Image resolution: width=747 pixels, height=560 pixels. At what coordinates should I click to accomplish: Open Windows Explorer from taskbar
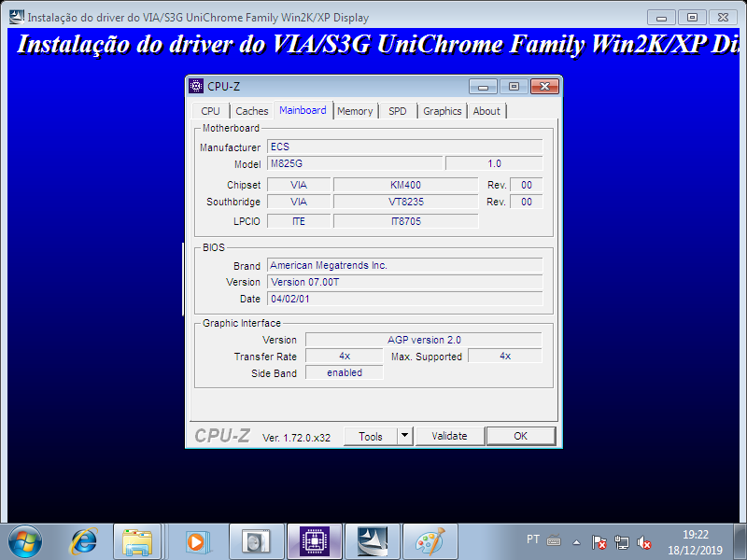click(x=136, y=542)
